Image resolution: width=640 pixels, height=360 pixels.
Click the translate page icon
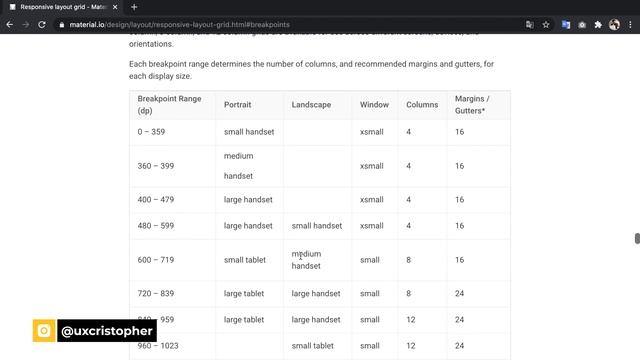pos(529,24)
